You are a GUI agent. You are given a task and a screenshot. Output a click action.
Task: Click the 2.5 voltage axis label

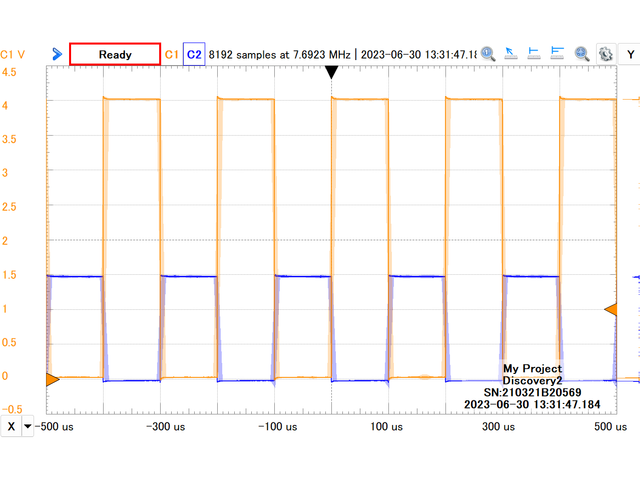[x=9, y=207]
